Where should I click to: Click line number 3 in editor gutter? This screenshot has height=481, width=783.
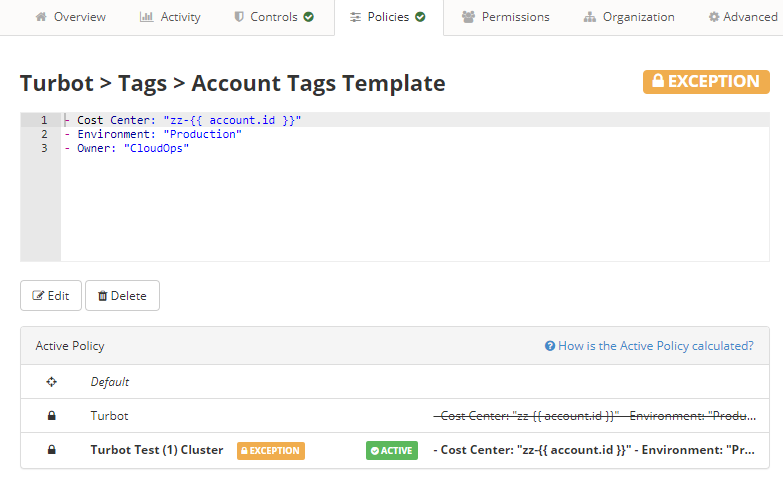[44, 148]
